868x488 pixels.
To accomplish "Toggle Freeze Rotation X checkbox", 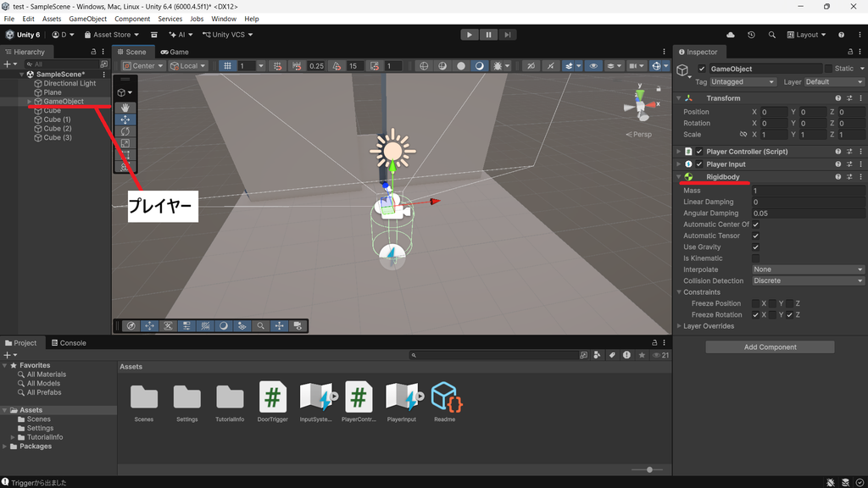I will pyautogui.click(x=755, y=315).
